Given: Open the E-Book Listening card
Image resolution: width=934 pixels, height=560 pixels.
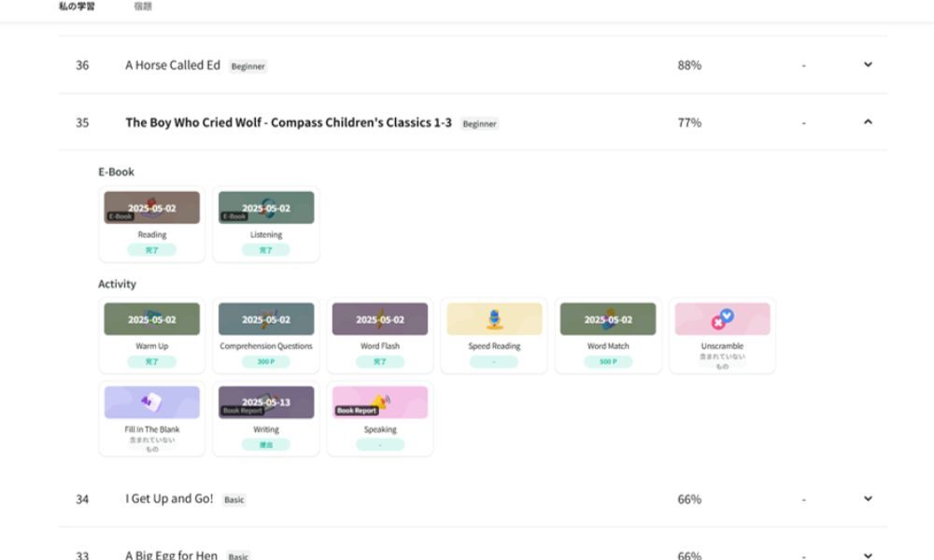Looking at the screenshot, I should pyautogui.click(x=266, y=208).
